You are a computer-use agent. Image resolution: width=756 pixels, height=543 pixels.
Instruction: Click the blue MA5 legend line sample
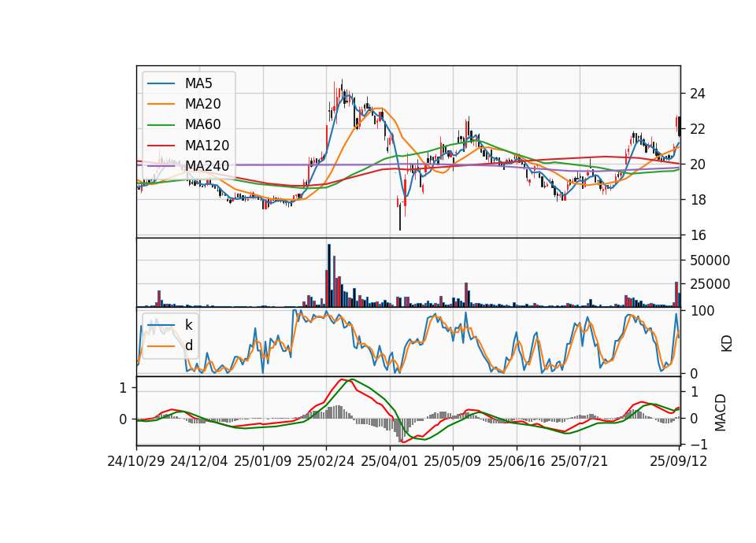161,83
